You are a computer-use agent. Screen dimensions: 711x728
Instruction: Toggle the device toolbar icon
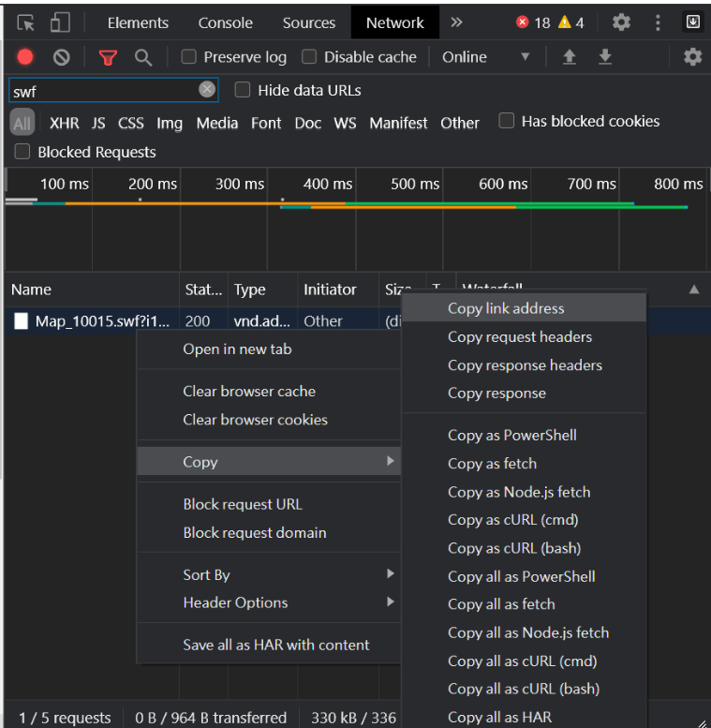(x=60, y=22)
